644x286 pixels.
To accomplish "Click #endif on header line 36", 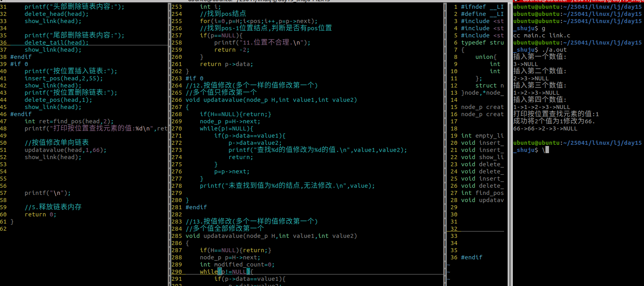I will (471, 257).
